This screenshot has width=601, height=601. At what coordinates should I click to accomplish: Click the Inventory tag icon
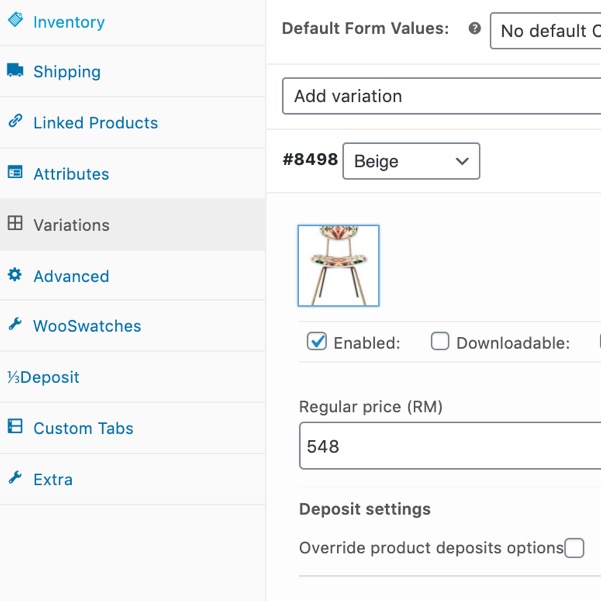(x=15, y=19)
